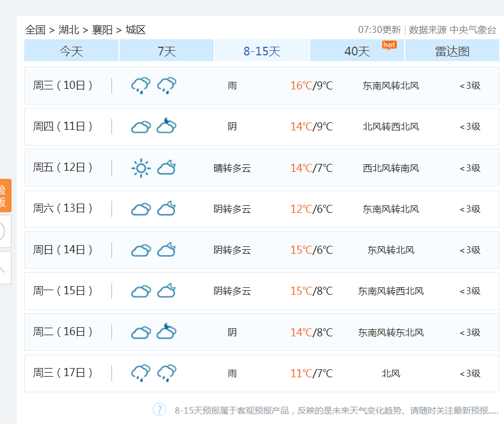Click the sunny icon for 周五 (12日)
The image size is (504, 424).
(x=140, y=168)
